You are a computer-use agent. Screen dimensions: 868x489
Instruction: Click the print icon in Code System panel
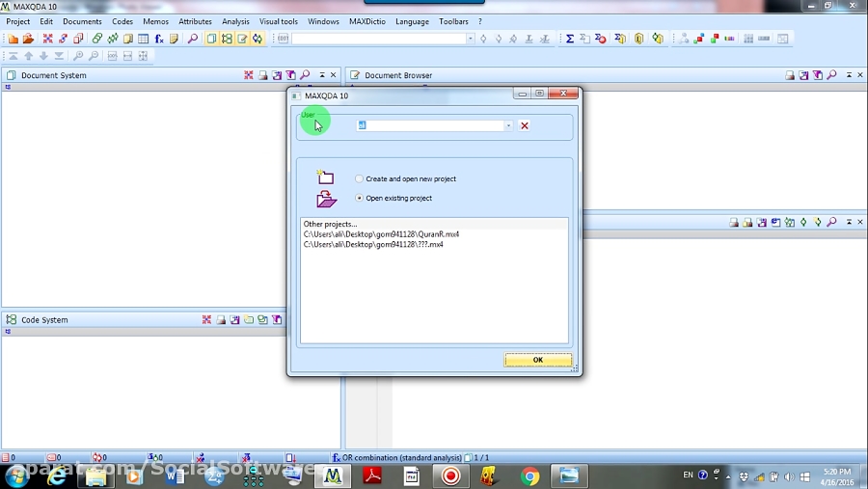pyautogui.click(x=221, y=319)
